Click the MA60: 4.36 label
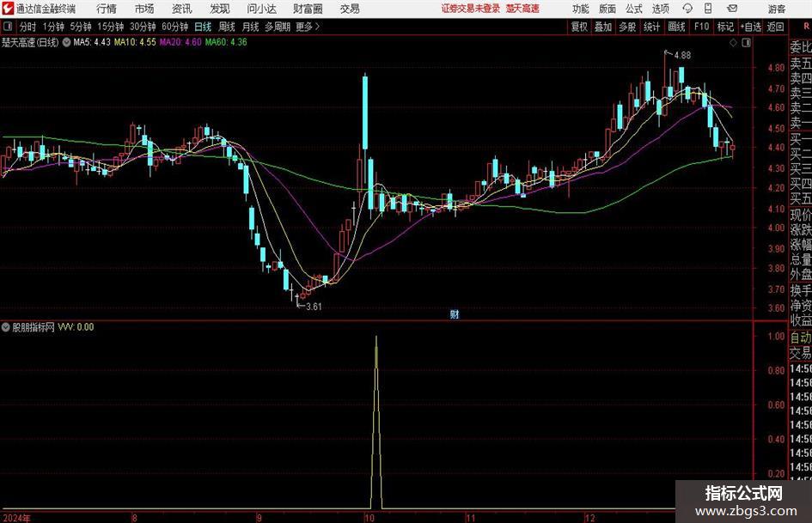Image resolution: width=812 pixels, height=523 pixels. point(226,42)
